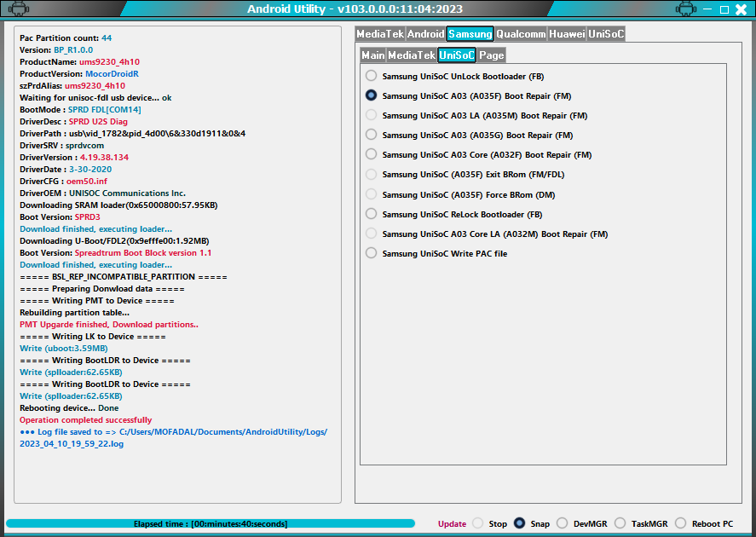Click 'ProductName: ums9230_4h10' log line
756x537 pixels.
click(79, 61)
